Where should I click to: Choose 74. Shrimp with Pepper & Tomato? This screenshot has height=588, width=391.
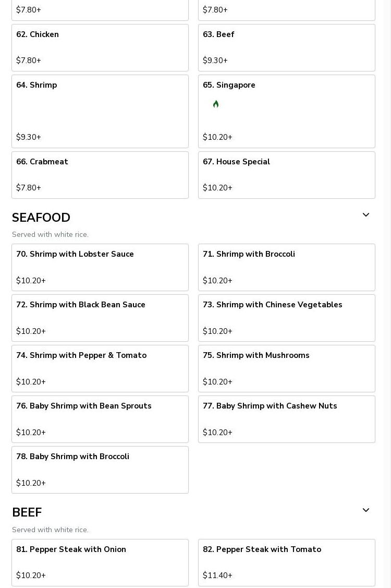click(x=100, y=368)
